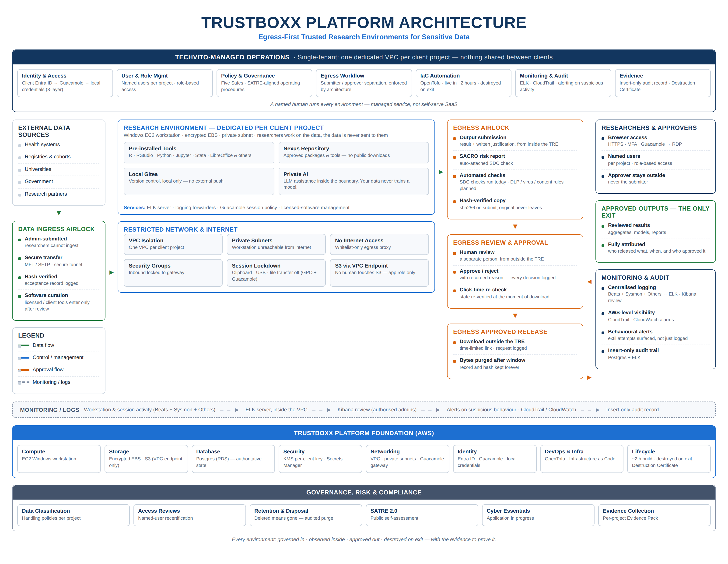This screenshot has height=564, width=728.
Task: Click the orange down arrow below Egress Review & Approval
Action: tap(515, 316)
